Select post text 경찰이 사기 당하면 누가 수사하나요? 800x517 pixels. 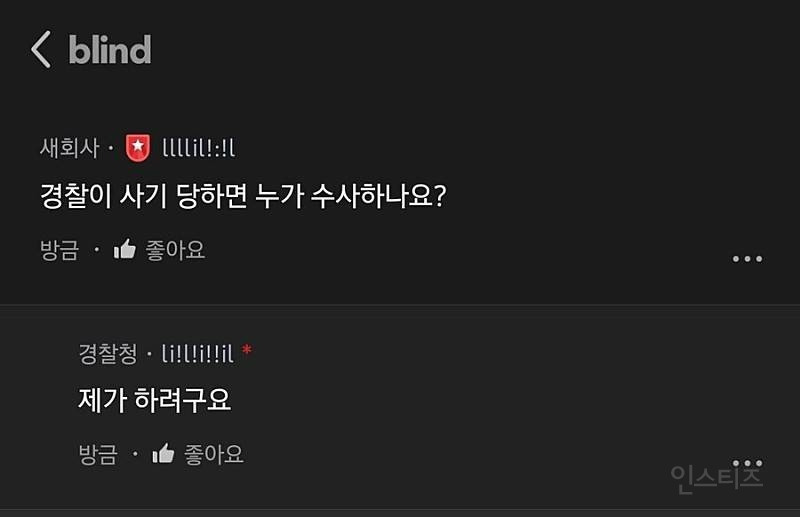(243, 196)
